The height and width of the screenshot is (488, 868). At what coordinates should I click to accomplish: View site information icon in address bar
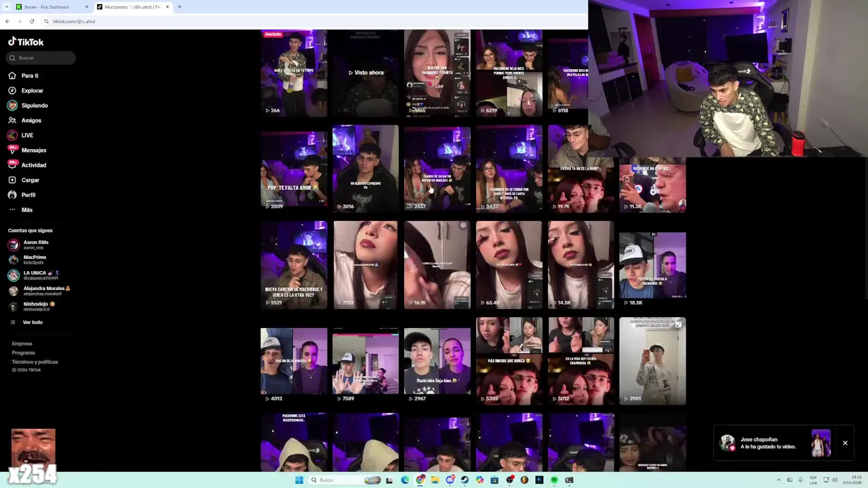click(46, 21)
